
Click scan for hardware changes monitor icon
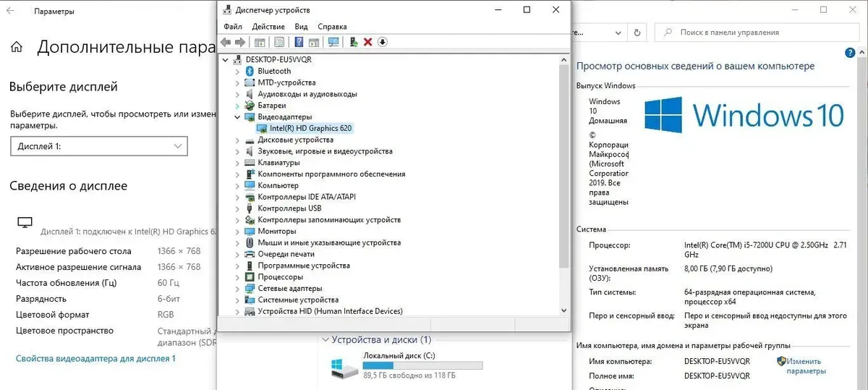click(333, 42)
